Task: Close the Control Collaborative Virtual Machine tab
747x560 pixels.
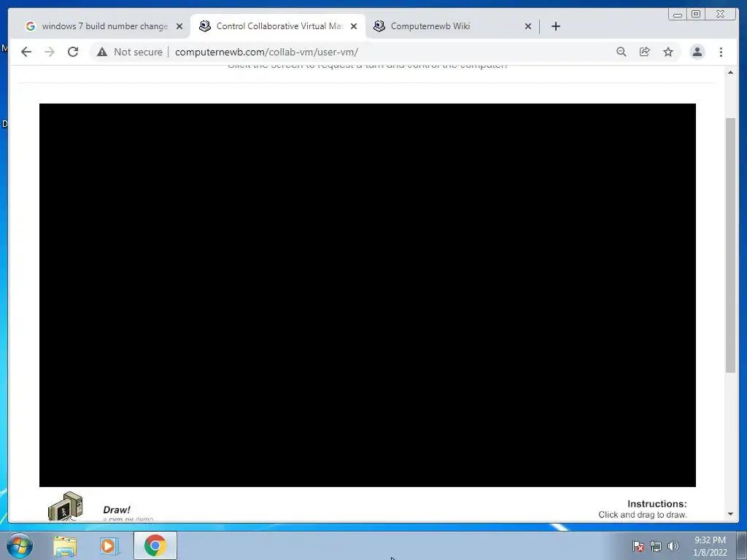Action: (354, 26)
